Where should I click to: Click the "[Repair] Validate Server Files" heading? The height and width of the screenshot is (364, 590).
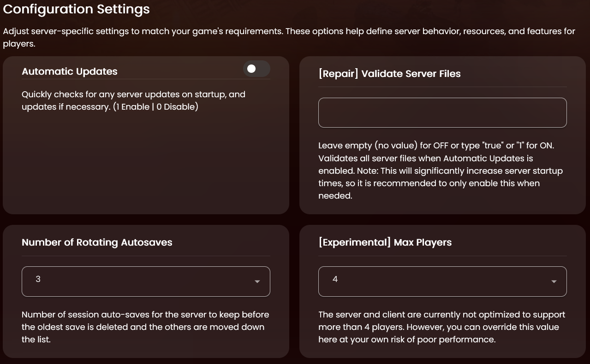(x=389, y=74)
